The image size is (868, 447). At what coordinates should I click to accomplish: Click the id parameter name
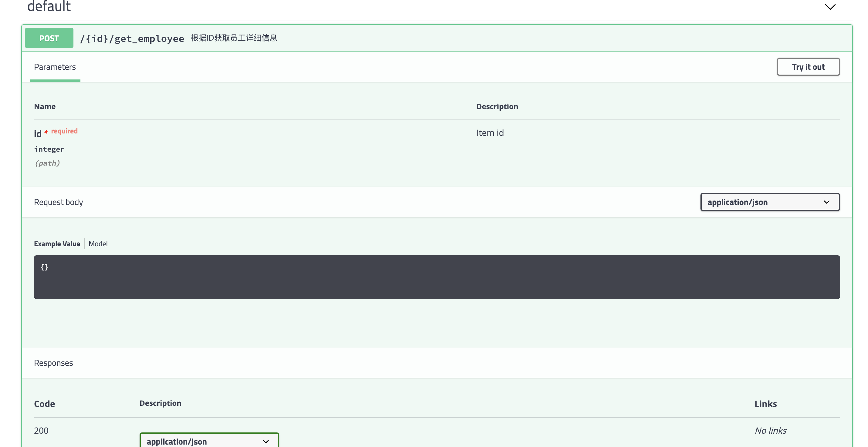pyautogui.click(x=38, y=134)
